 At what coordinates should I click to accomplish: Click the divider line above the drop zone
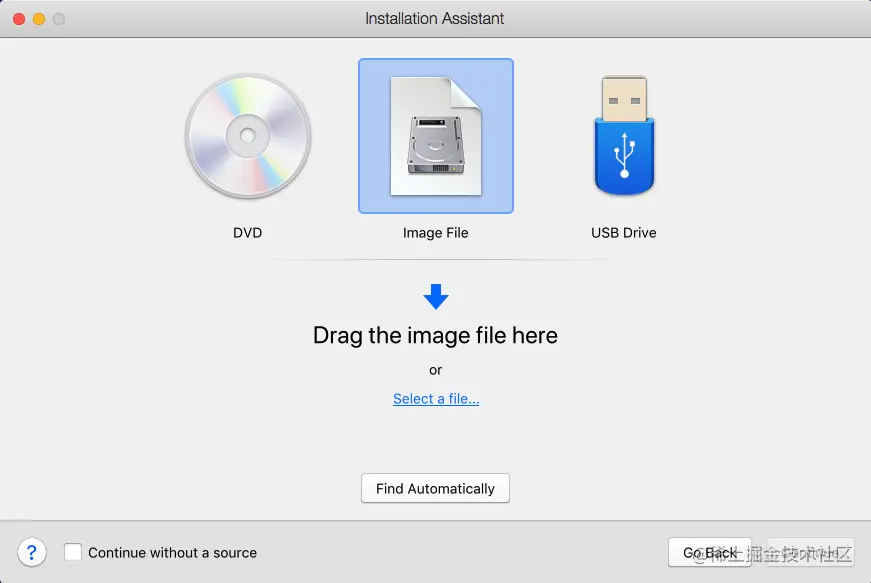coord(435,260)
